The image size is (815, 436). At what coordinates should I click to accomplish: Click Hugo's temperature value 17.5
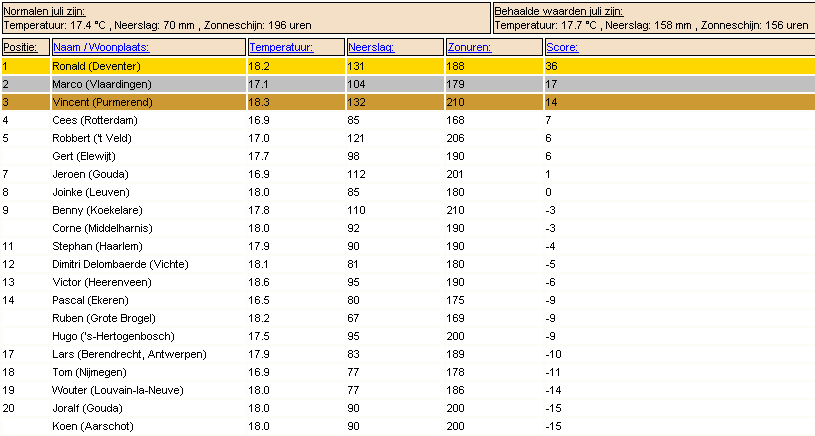pyautogui.click(x=259, y=336)
